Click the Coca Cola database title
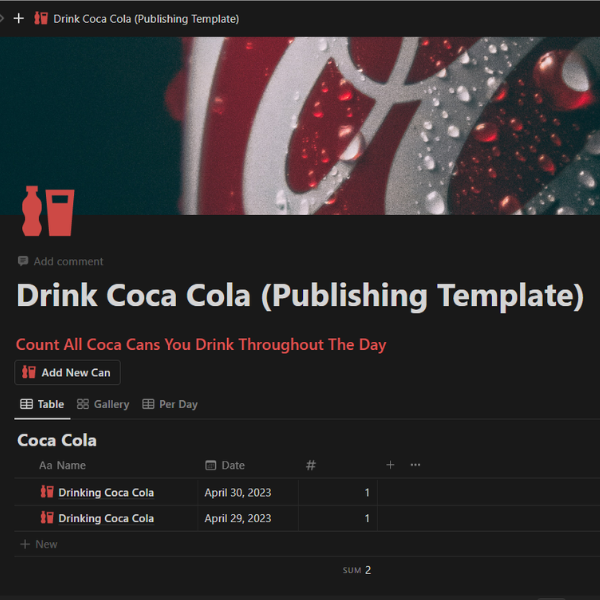Image resolution: width=600 pixels, height=600 pixels. (x=57, y=440)
